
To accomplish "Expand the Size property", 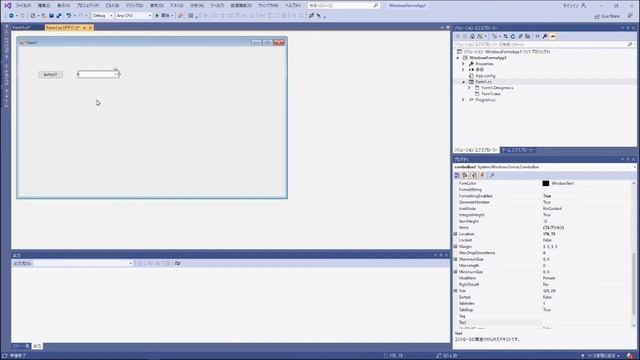I will coord(456,291).
